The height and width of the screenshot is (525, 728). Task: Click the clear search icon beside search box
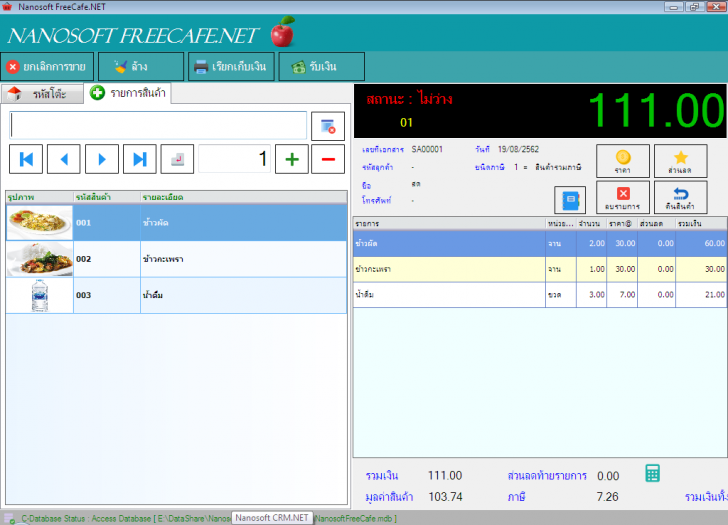point(328,126)
